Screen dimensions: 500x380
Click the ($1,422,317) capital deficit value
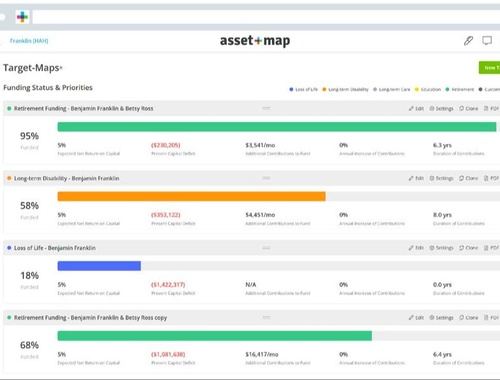[x=168, y=285]
